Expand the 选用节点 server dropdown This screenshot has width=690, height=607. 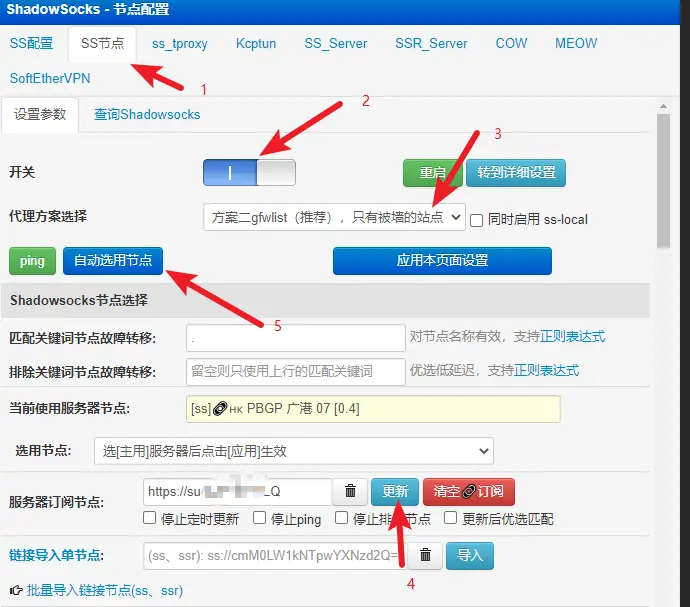point(293,451)
